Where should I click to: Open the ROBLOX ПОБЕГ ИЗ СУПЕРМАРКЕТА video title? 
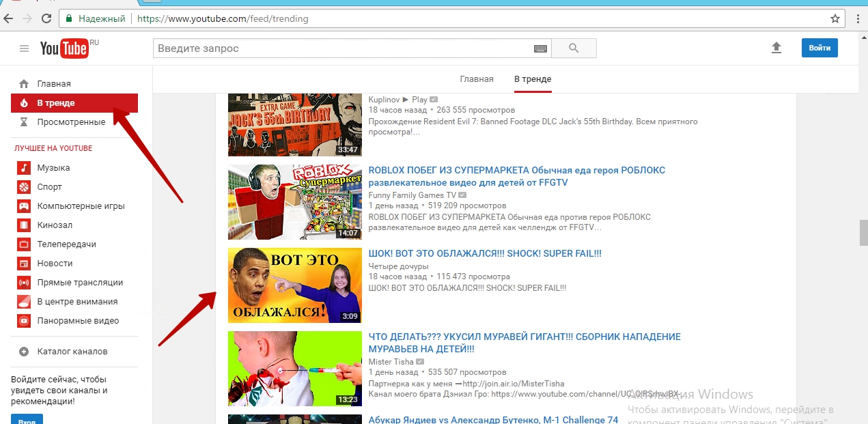516,176
